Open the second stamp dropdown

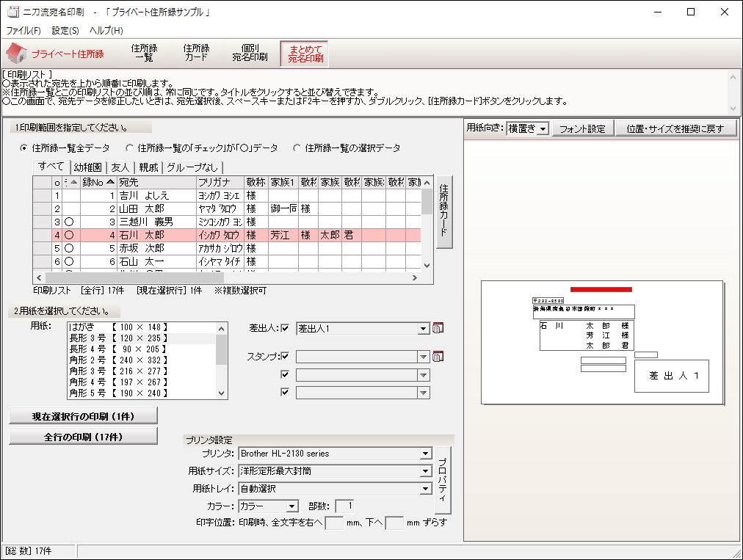(423, 375)
